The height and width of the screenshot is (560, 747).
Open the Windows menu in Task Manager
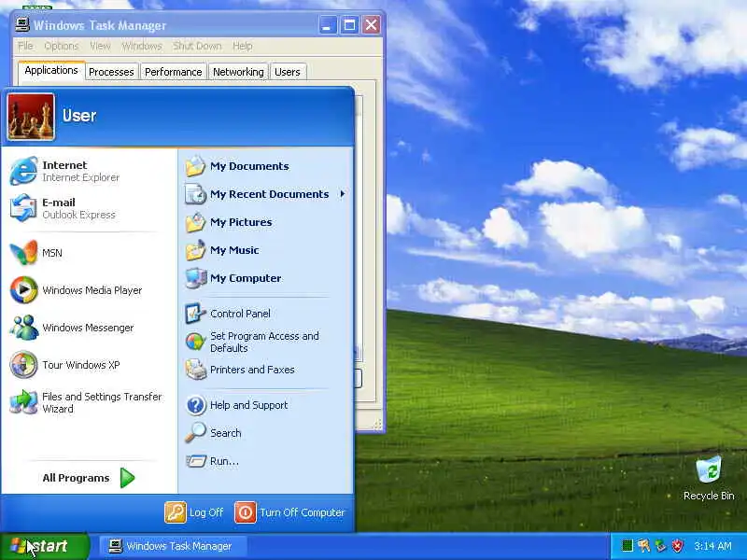tap(142, 46)
